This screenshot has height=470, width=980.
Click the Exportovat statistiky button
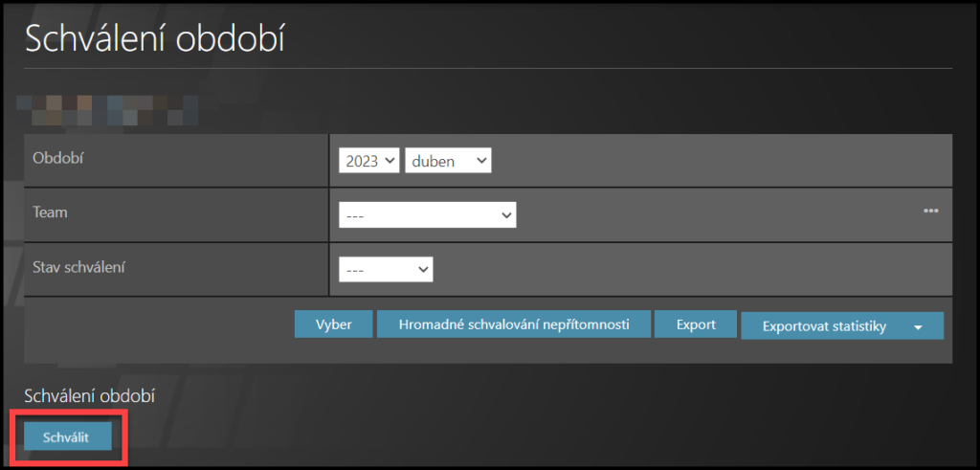tap(825, 326)
